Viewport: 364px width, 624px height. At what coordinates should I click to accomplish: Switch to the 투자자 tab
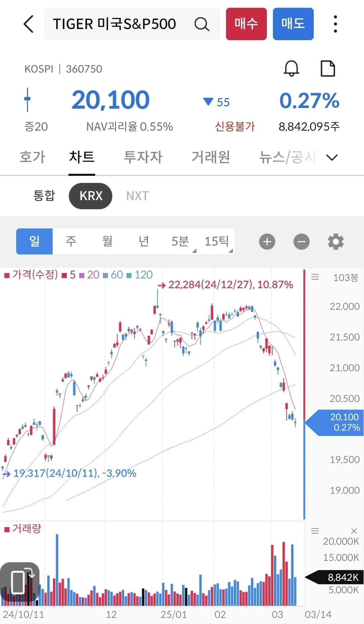pos(143,157)
